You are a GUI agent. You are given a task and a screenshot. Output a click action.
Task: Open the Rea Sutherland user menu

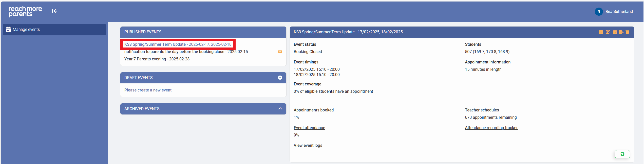tap(614, 12)
